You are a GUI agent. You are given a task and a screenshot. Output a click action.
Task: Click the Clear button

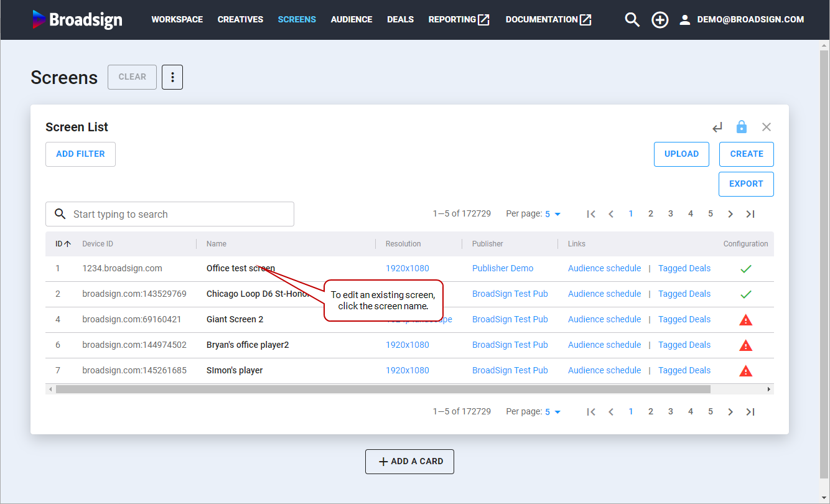(x=133, y=77)
